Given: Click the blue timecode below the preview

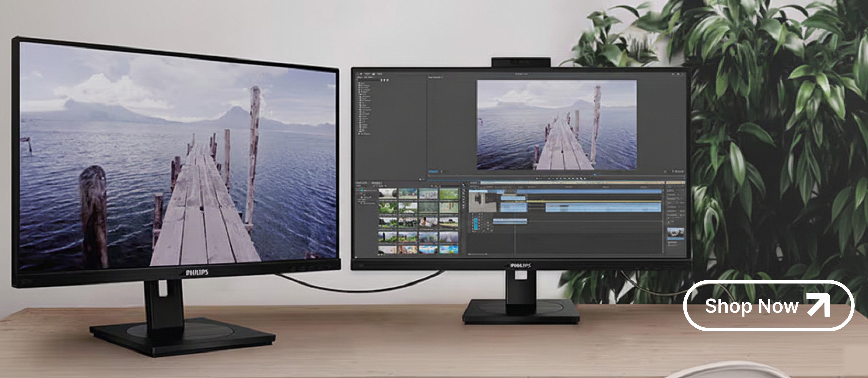Looking at the screenshot, I should click(x=433, y=172).
